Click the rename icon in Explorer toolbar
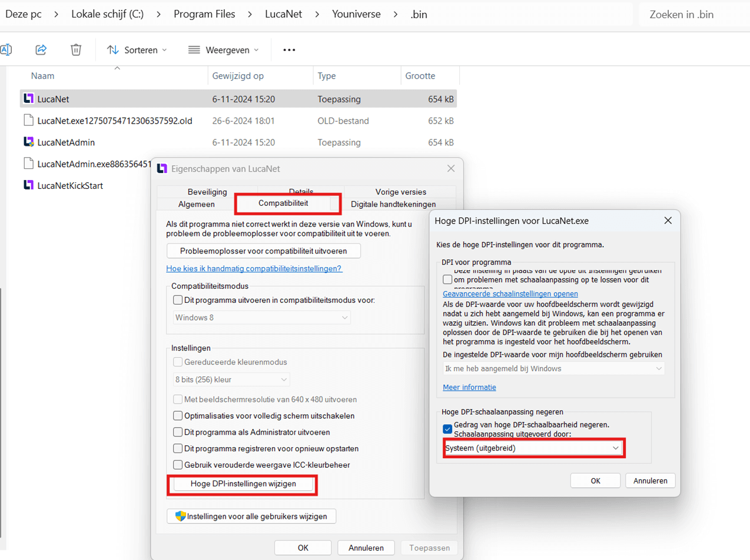 [5, 50]
